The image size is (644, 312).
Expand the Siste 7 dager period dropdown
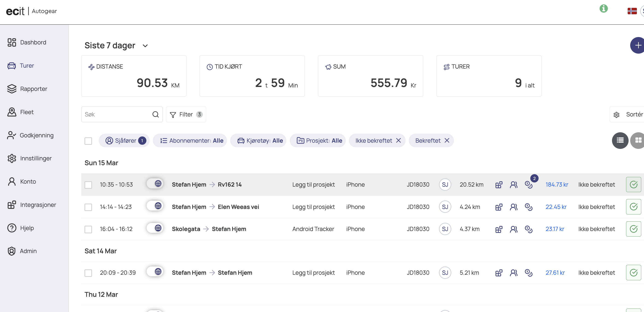point(145,46)
